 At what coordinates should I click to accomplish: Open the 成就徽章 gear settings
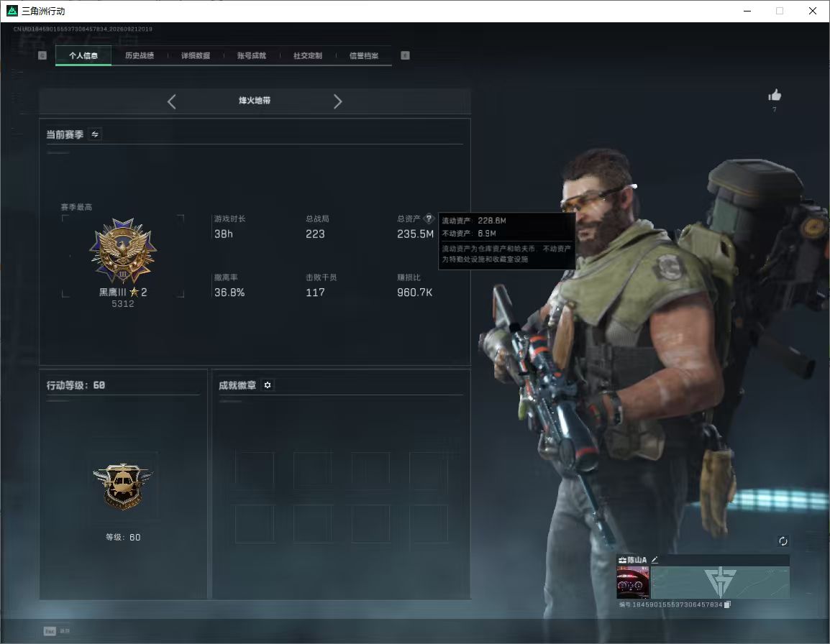(x=268, y=385)
